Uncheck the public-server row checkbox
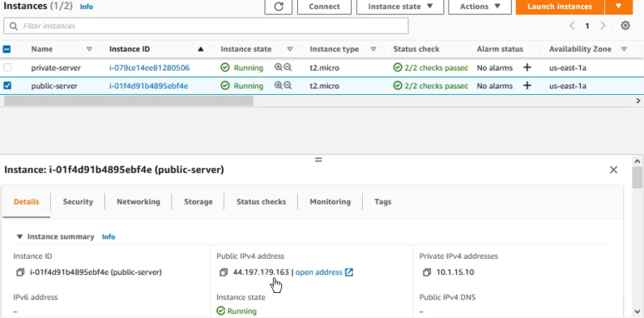 (7, 85)
